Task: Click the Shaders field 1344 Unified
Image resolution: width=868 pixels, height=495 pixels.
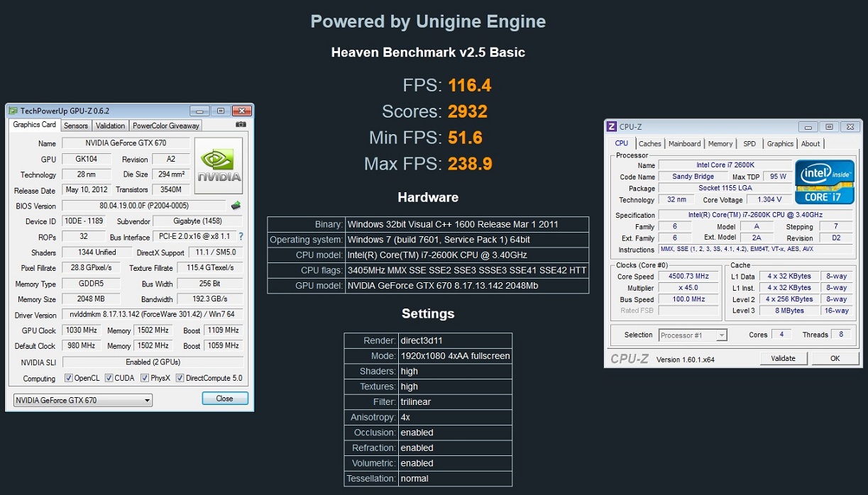Action: 97,252
